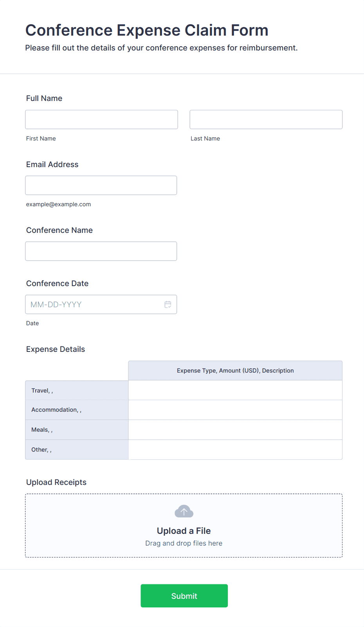Click the Conference Date field label

(x=58, y=283)
